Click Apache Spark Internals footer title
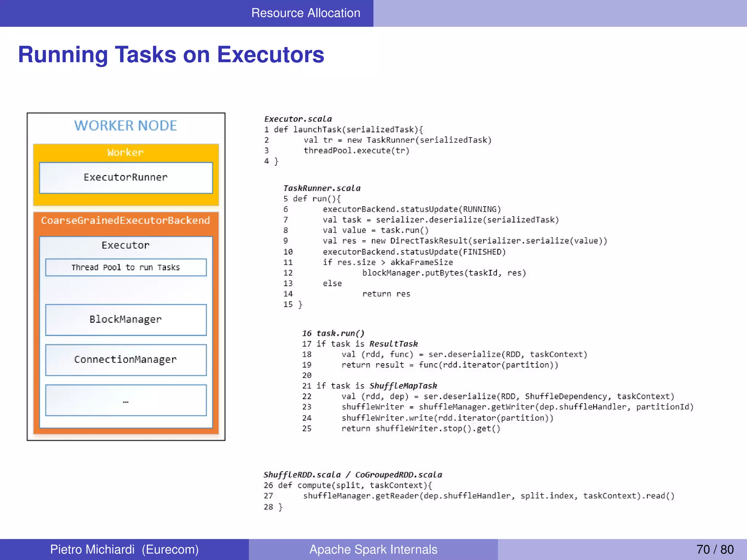Screen dimensions: 747x560 click(373, 549)
